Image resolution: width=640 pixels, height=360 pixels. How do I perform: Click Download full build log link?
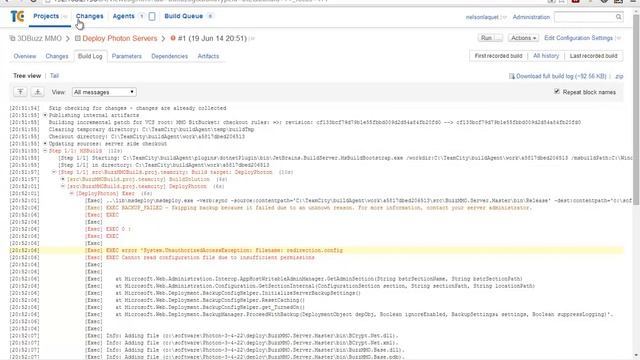point(561,76)
